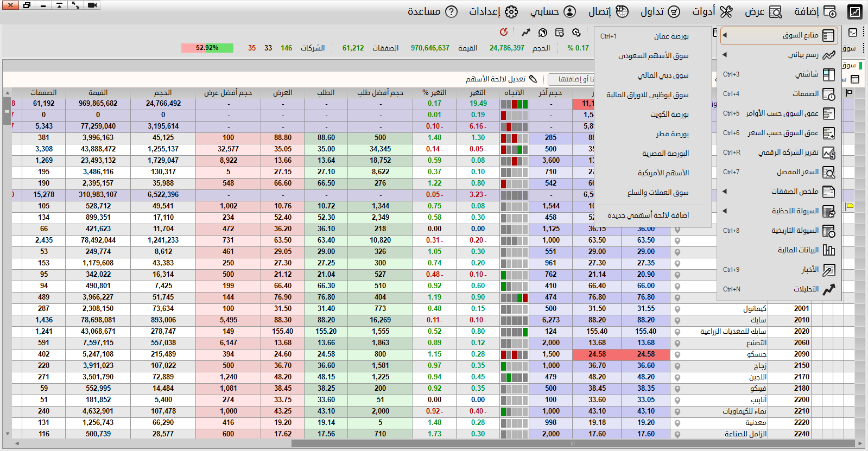The image size is (868, 451).
Task: Select بورصة قطر market
Action: coord(653,134)
